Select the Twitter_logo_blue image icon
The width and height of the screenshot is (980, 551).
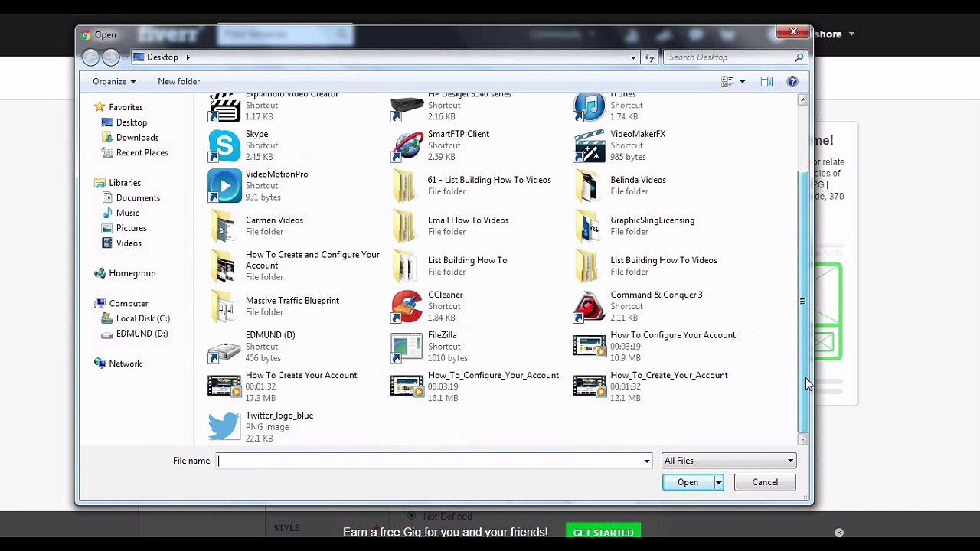pos(224,427)
